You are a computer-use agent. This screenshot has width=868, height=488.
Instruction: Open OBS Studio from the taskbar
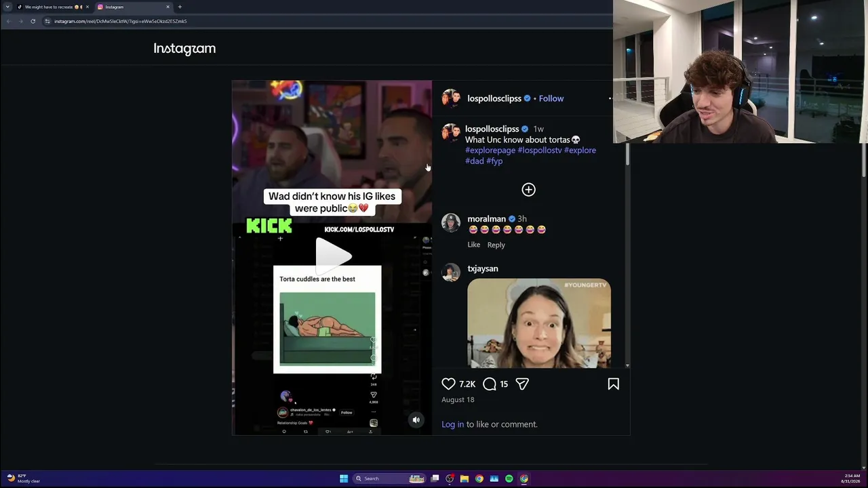pos(450,479)
